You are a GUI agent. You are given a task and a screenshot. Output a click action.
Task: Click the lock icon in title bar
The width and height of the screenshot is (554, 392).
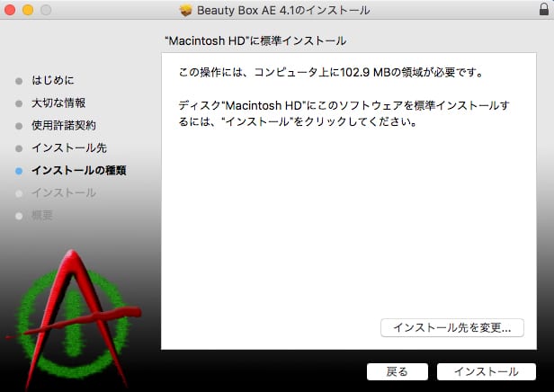[544, 9]
